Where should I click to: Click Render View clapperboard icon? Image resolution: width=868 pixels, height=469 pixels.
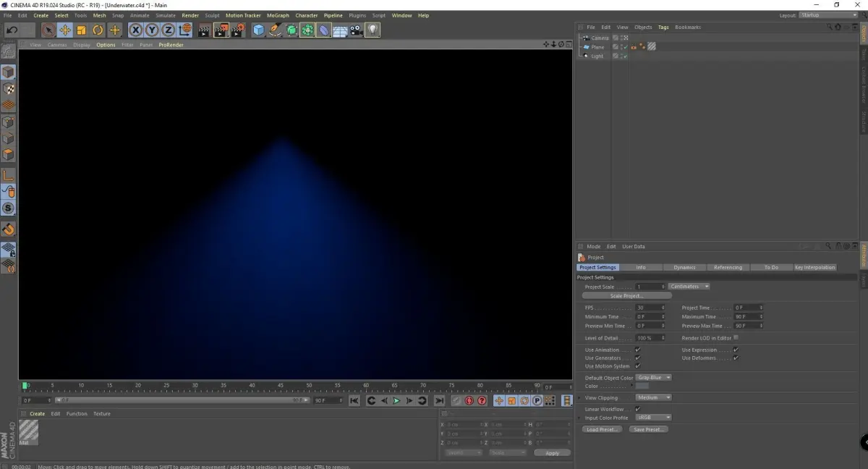point(204,30)
